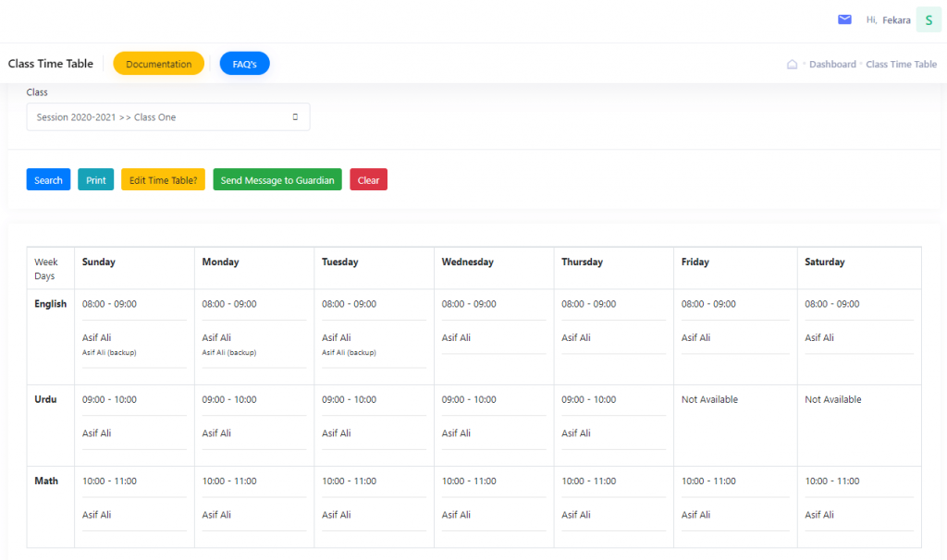947x560 pixels.
Task: Send Message to Guardian
Action: point(277,180)
